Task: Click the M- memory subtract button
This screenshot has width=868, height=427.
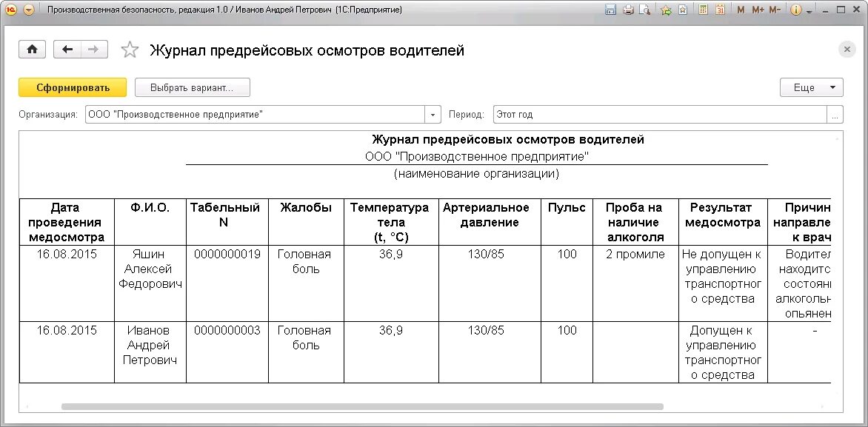Action: coord(775,10)
